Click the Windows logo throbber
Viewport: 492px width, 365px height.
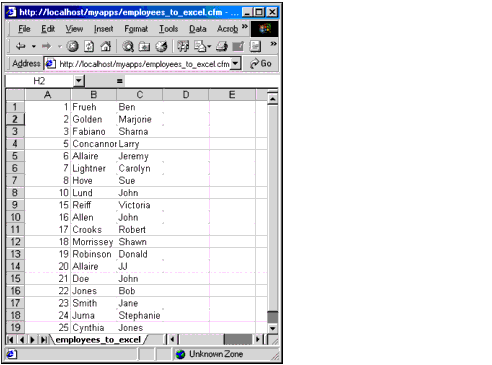point(265,29)
